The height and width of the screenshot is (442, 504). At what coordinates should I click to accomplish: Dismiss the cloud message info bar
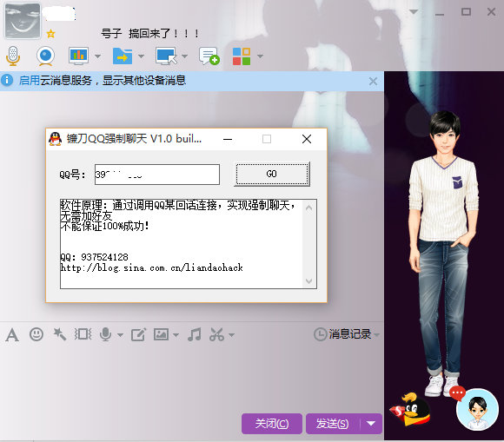point(373,81)
